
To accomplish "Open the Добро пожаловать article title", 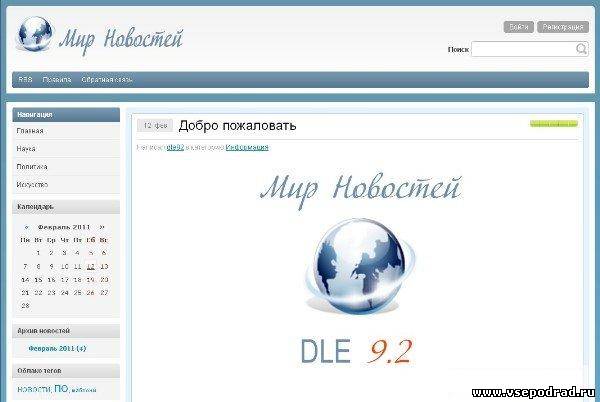I will 237,125.
